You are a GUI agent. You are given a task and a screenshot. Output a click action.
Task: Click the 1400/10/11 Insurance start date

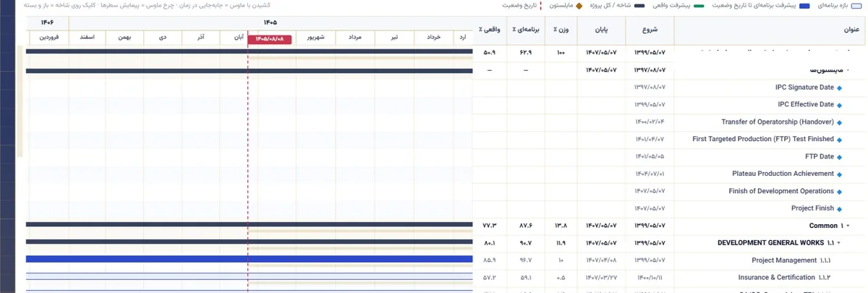pos(650,278)
